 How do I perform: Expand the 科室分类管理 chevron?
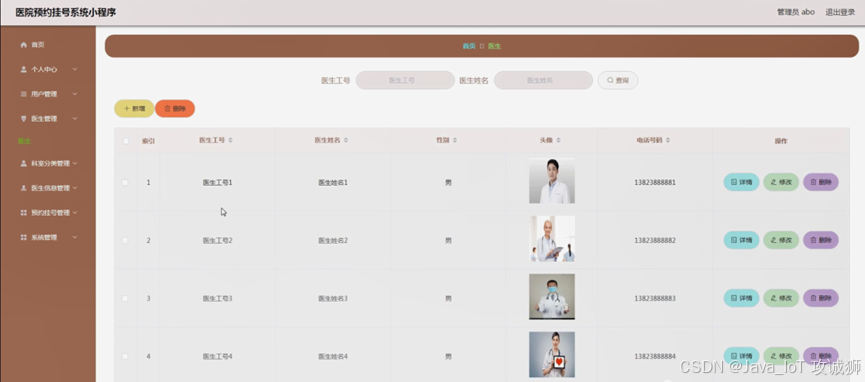pyautogui.click(x=74, y=163)
